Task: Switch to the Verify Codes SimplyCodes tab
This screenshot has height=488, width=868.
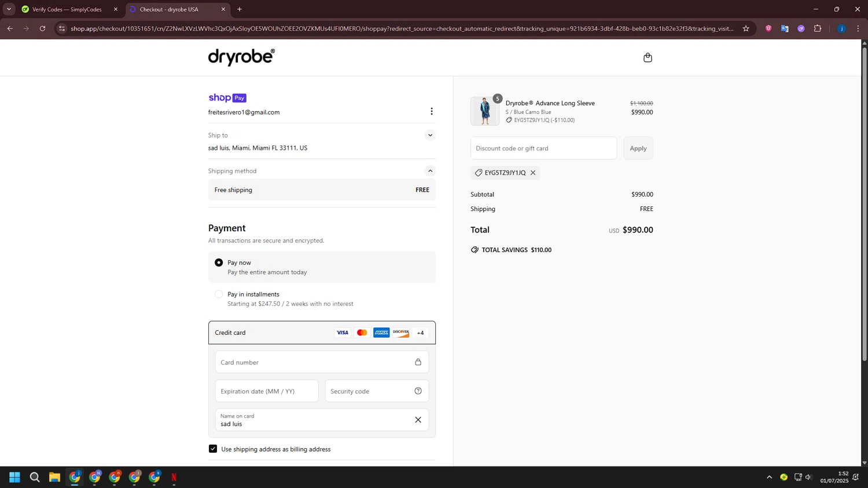Action: click(67, 9)
